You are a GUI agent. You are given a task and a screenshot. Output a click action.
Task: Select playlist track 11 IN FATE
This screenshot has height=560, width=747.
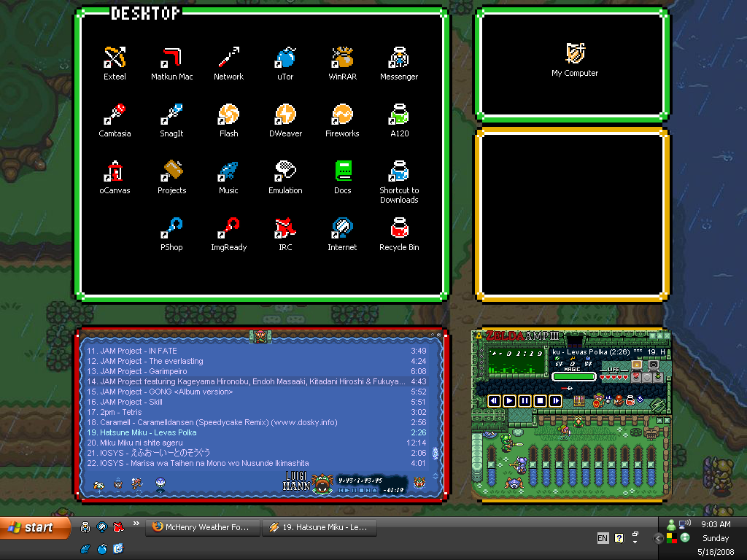[256, 351]
